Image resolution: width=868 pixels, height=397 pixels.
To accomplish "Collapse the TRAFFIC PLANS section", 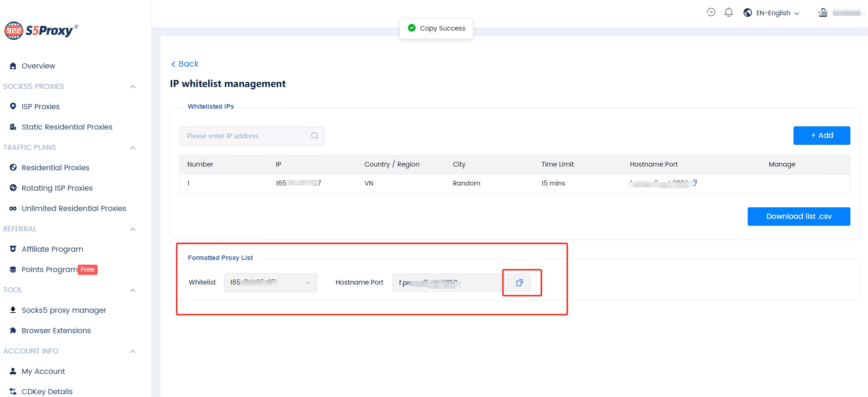I will click(133, 148).
